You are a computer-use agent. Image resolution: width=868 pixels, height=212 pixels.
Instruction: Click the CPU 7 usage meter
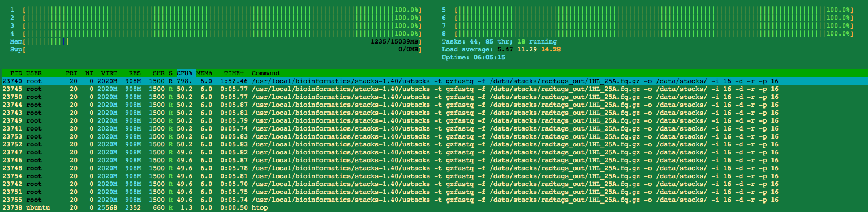click(648, 25)
